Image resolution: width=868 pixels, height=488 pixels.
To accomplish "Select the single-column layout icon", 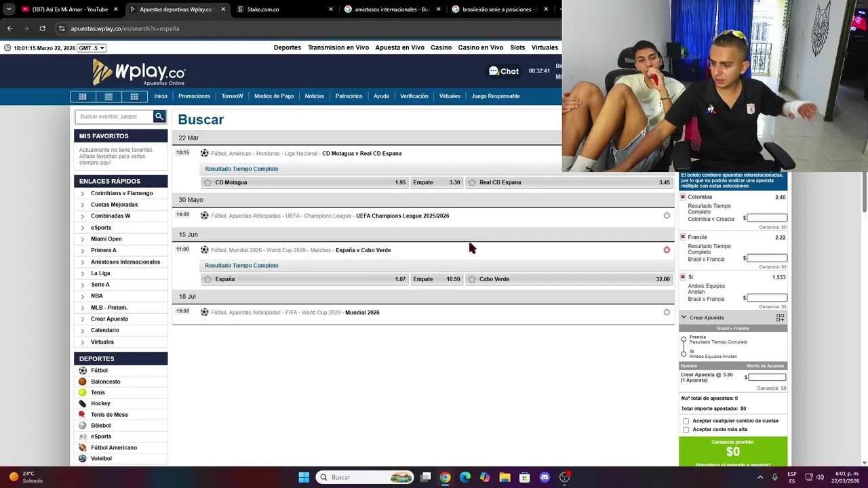I will click(83, 96).
